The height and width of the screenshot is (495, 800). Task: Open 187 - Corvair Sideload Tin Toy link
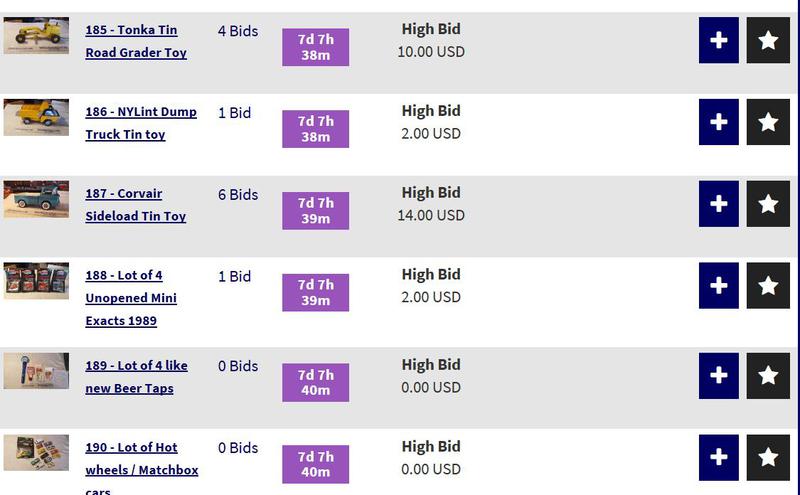135,205
